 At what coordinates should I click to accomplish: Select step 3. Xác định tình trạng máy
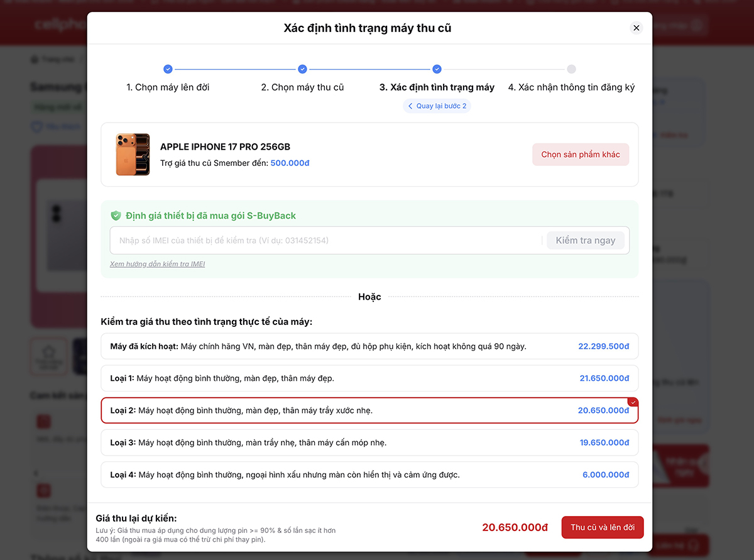(437, 87)
